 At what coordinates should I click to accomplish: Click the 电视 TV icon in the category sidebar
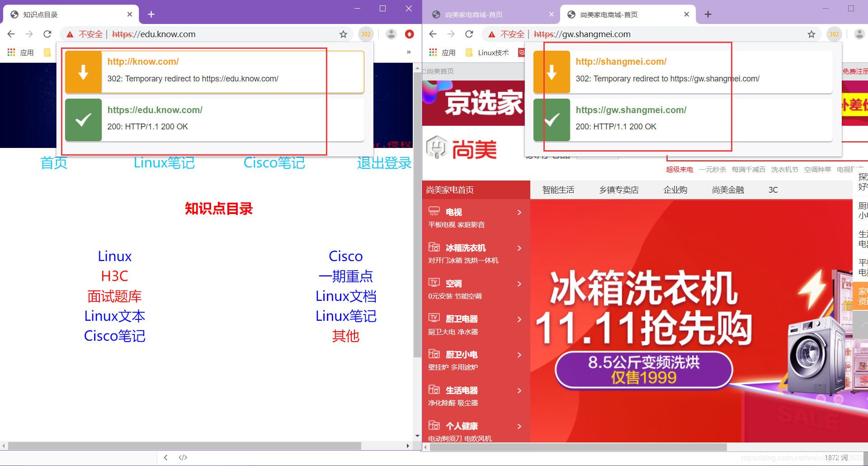[434, 211]
